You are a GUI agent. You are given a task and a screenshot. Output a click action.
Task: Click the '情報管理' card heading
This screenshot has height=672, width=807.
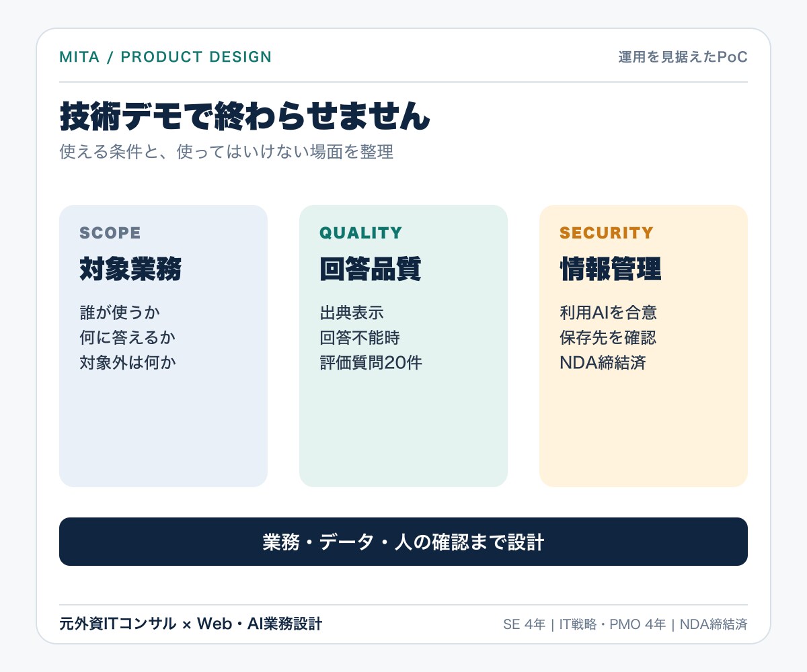tap(611, 269)
